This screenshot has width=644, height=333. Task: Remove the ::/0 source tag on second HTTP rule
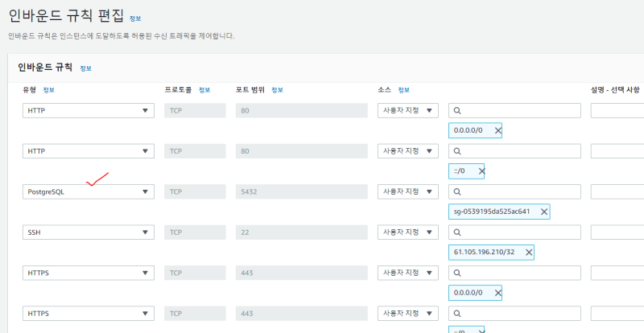coord(481,171)
